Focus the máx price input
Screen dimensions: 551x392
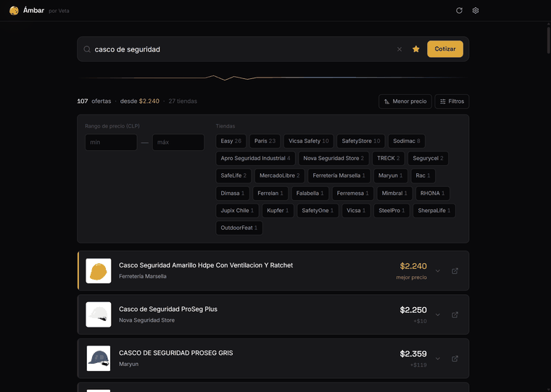tap(178, 142)
